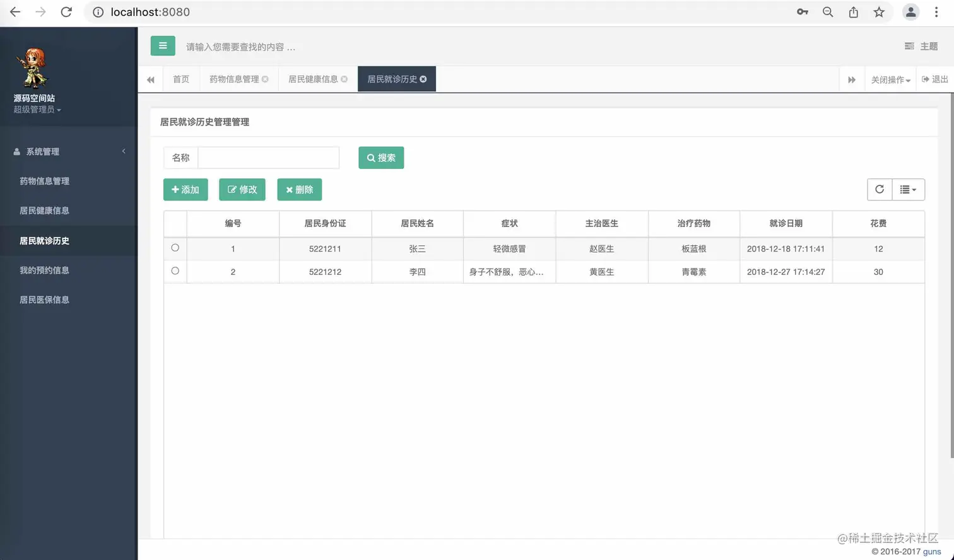Open the table columns list dropdown

click(x=909, y=189)
